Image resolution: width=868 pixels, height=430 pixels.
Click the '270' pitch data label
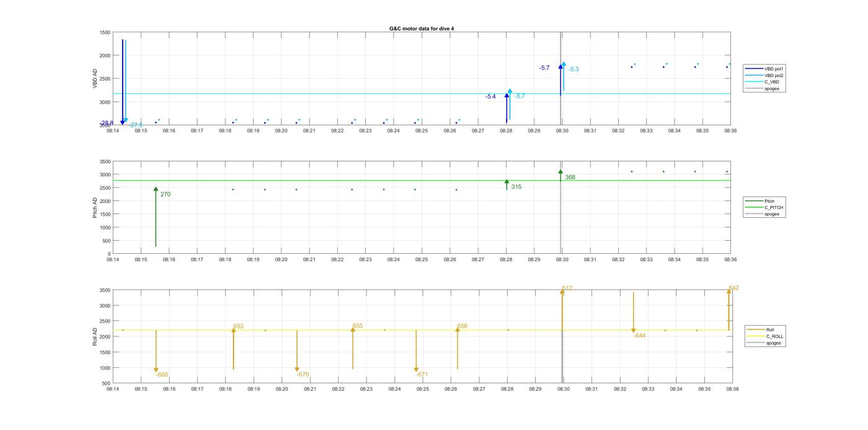pos(166,195)
